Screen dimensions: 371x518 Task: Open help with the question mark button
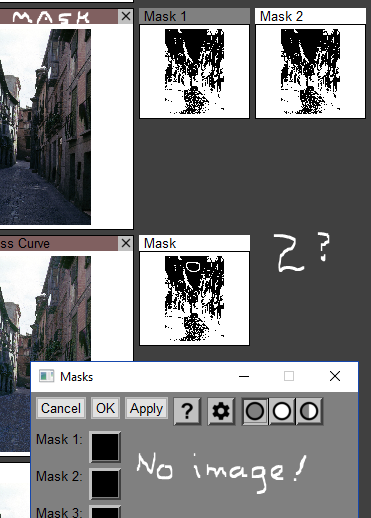(x=187, y=411)
